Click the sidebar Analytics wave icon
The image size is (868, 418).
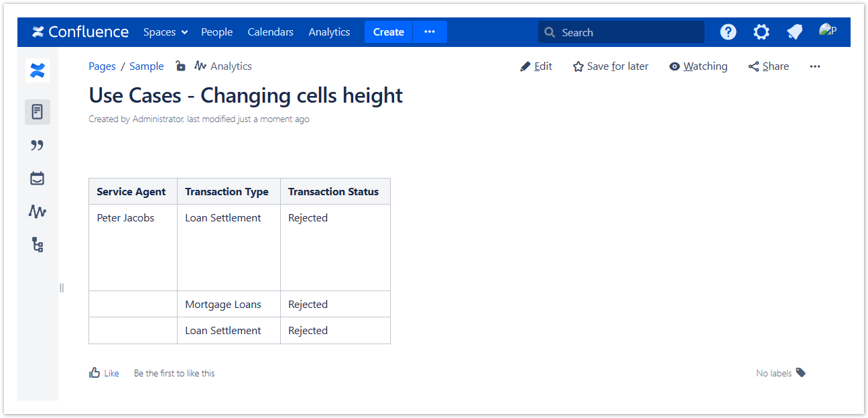(x=38, y=211)
